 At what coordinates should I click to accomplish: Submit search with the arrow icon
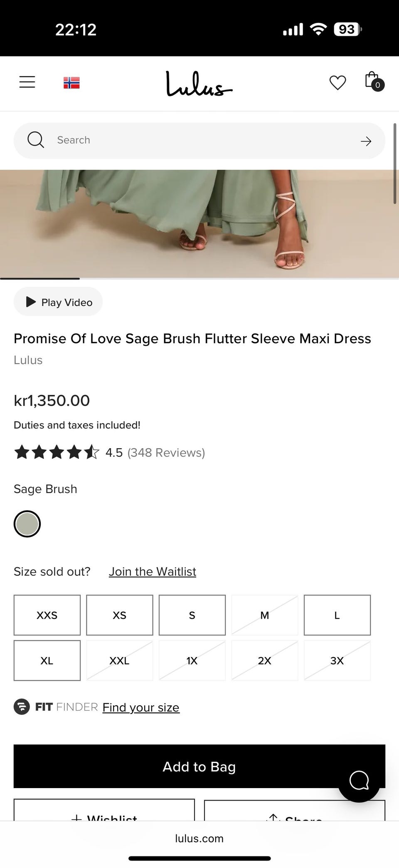click(366, 141)
